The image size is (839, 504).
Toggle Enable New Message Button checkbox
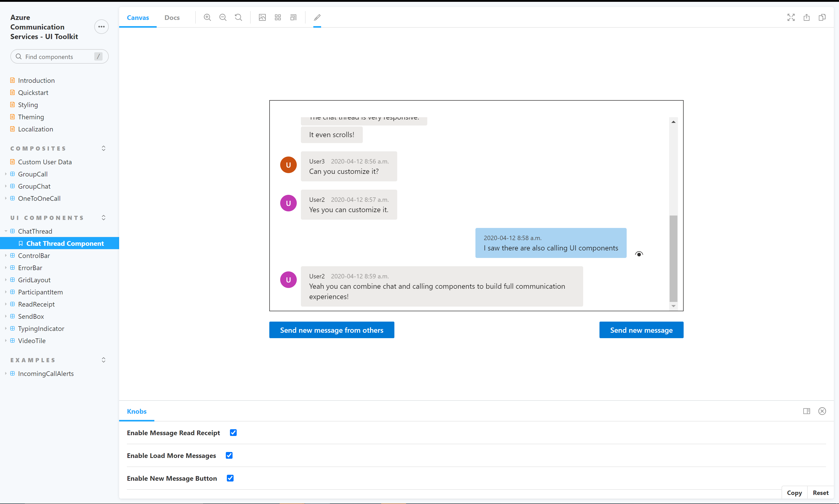[x=230, y=478]
